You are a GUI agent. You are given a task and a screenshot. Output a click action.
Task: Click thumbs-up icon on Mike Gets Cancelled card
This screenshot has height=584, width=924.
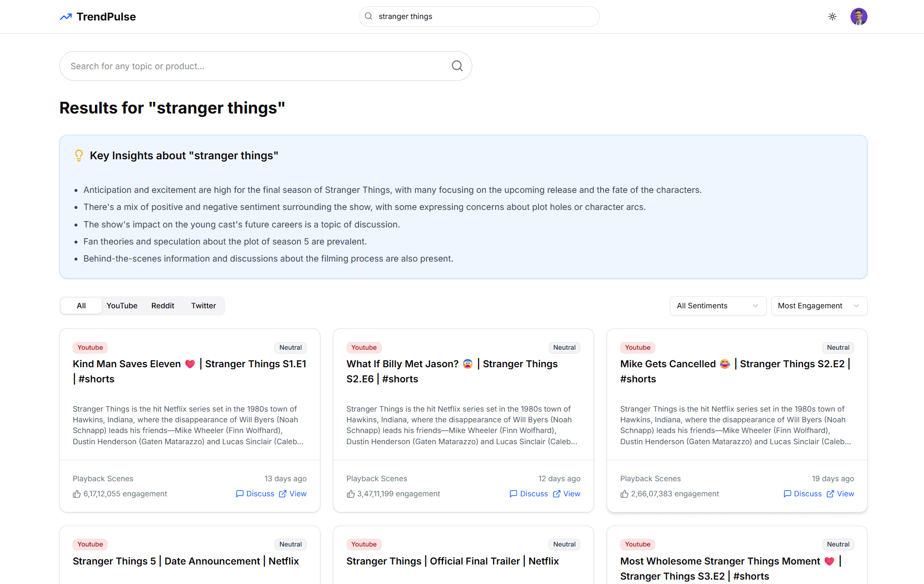(x=624, y=494)
